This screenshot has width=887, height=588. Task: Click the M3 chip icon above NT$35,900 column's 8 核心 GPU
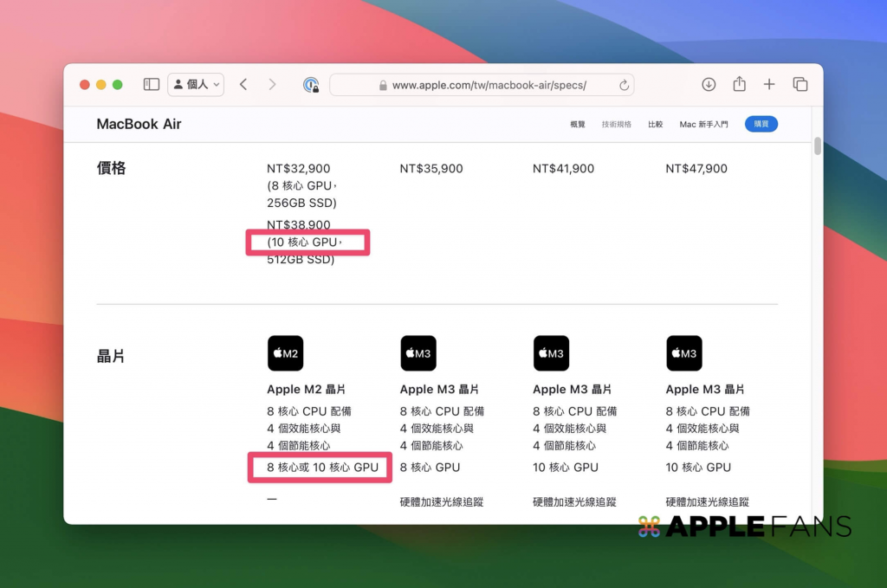418,353
